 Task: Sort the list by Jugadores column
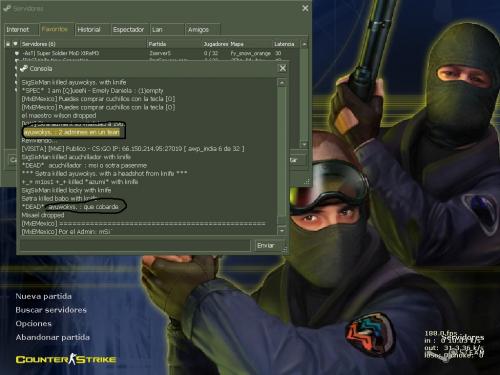pos(216,44)
